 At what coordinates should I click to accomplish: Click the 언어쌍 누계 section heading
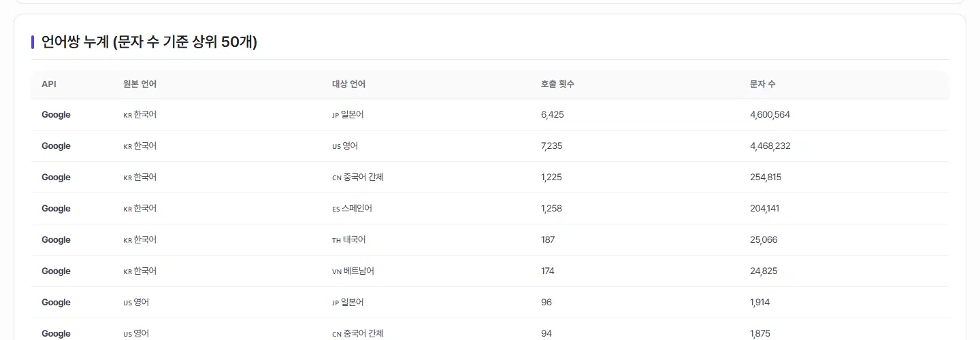149,42
